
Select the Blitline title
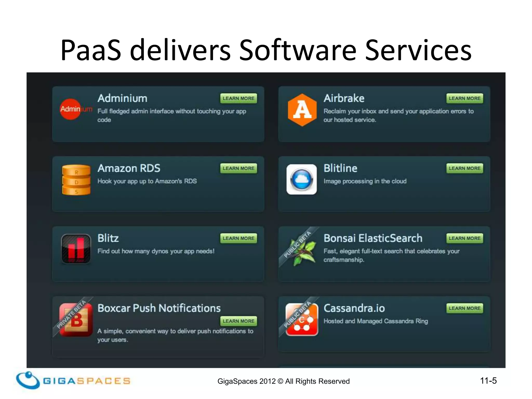click(x=340, y=168)
